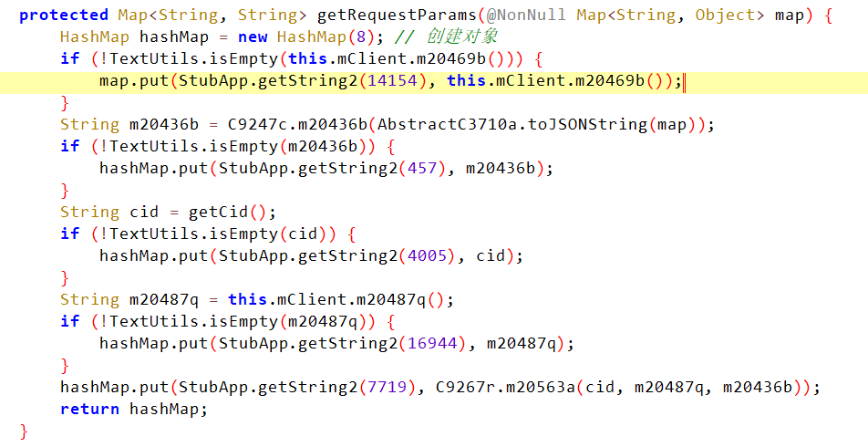Click the 'protected' keyword
Viewport: 868px width, 447px height.
coord(64,16)
